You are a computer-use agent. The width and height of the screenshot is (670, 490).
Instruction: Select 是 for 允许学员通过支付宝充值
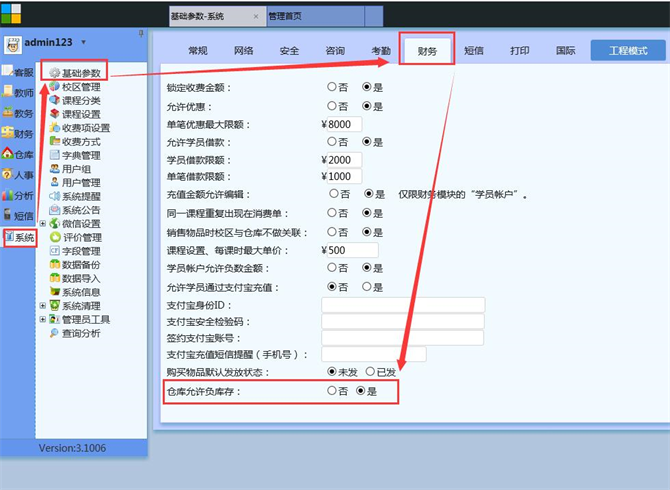pos(367,286)
